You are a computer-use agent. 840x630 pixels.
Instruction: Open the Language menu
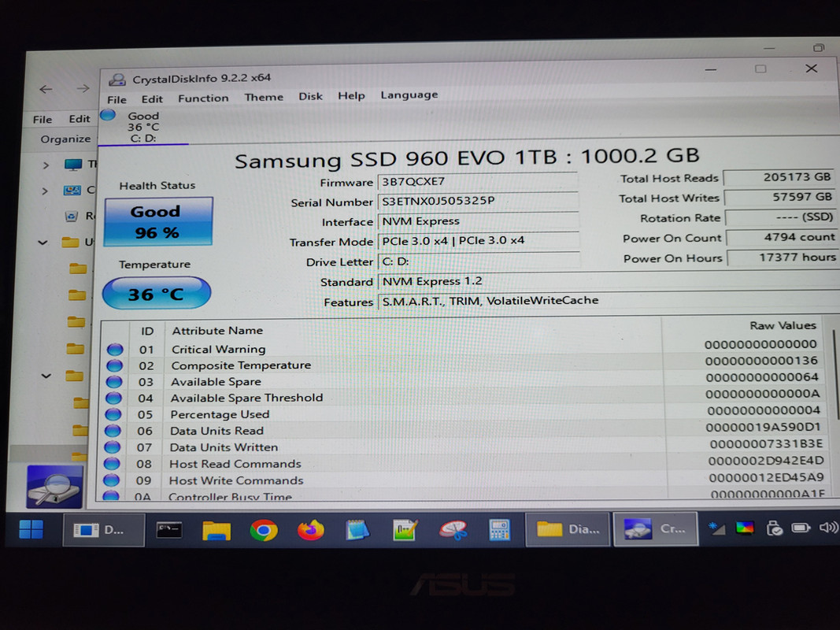[x=409, y=94]
